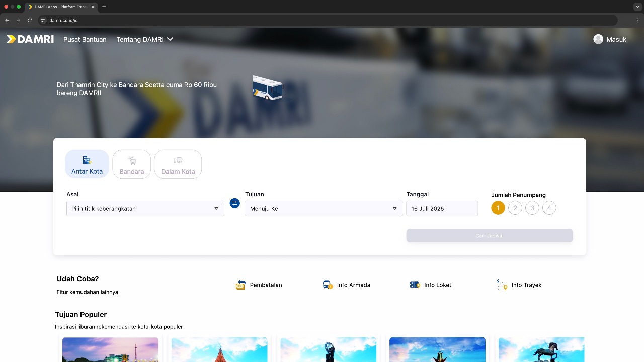Click the Udah Coba? heading
Image resolution: width=644 pixels, height=362 pixels.
(x=77, y=279)
